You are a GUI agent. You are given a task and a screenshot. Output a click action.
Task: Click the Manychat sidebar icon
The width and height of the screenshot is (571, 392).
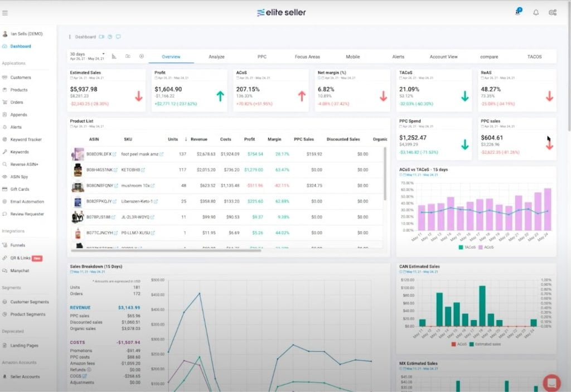click(x=4, y=270)
